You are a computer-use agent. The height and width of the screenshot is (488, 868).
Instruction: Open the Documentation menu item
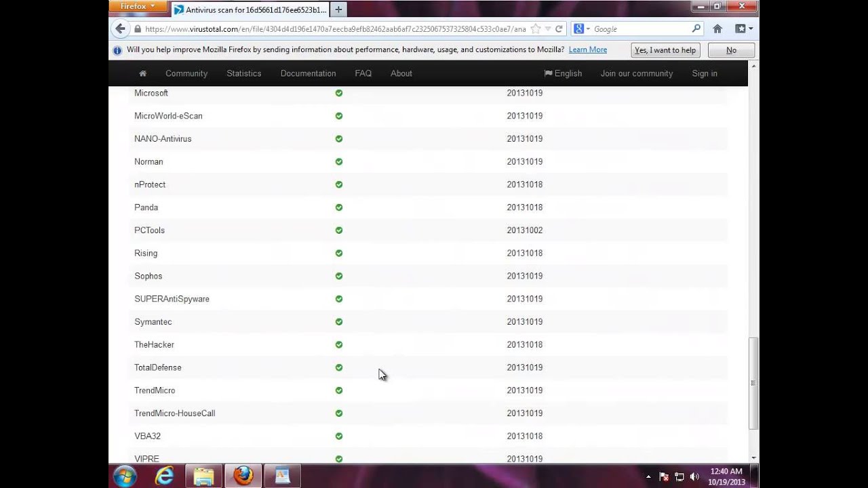309,73
